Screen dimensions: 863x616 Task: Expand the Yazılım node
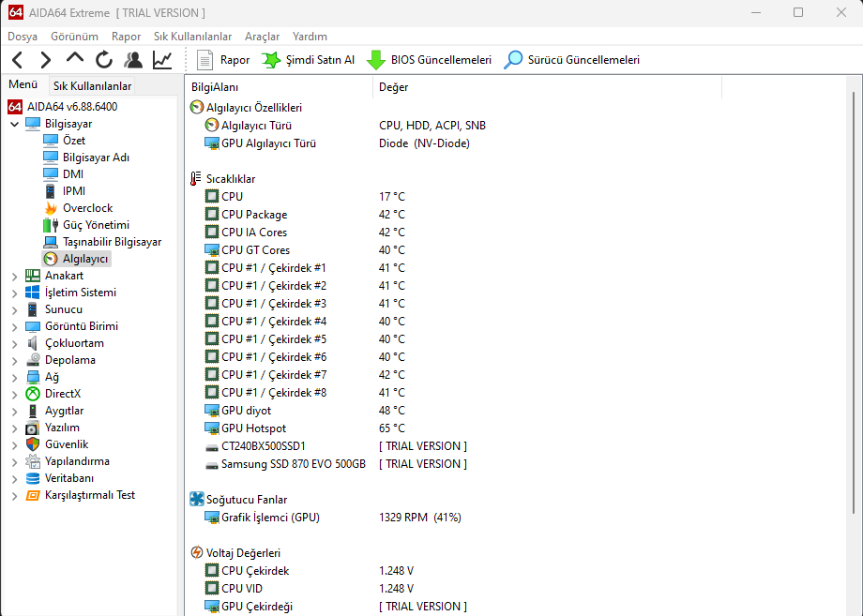pyautogui.click(x=14, y=428)
